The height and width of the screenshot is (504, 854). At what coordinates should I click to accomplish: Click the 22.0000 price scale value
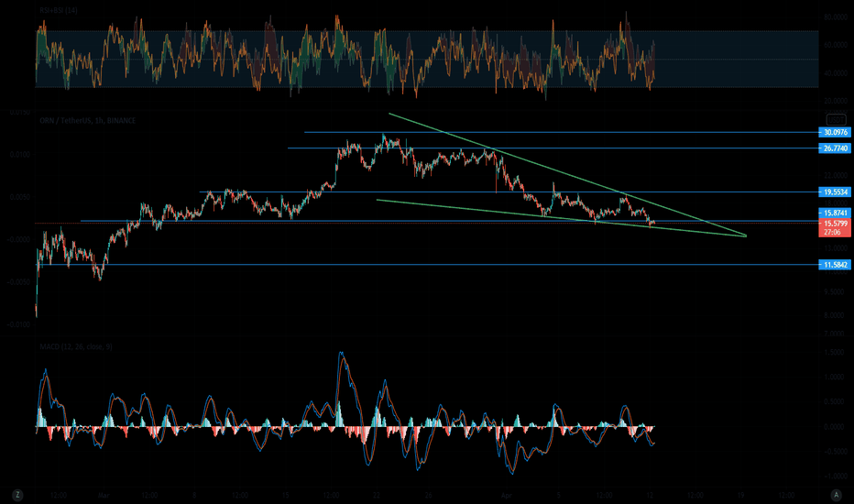[836, 175]
